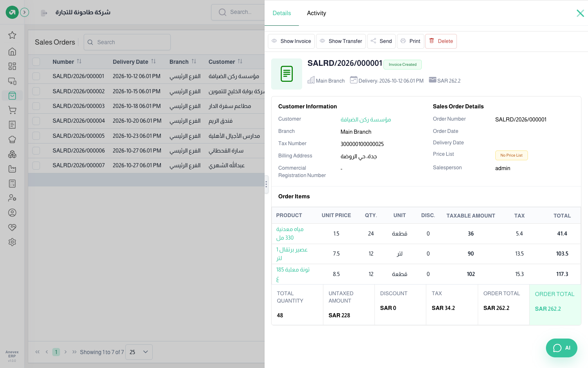Check the row checkbox for SALRD/2026/000001
This screenshot has height=368, width=588.
(36, 76)
